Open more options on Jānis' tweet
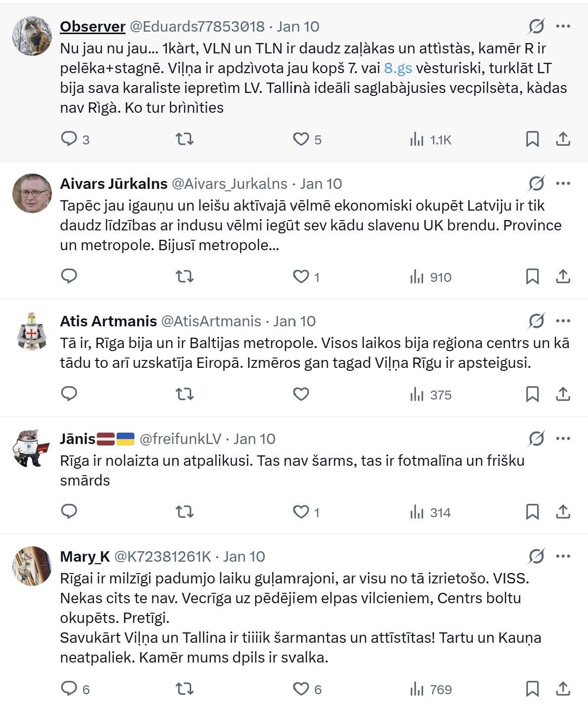Screen dimensions: 588x710 (563, 439)
